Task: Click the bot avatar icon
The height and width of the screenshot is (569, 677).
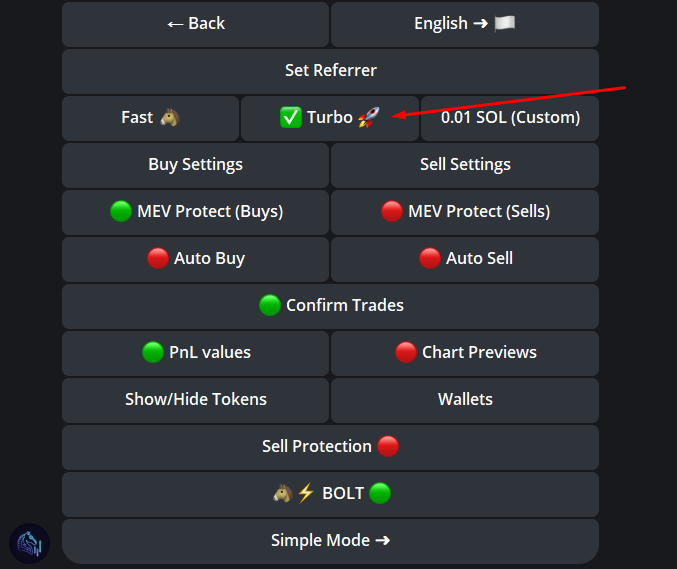Action: click(30, 544)
